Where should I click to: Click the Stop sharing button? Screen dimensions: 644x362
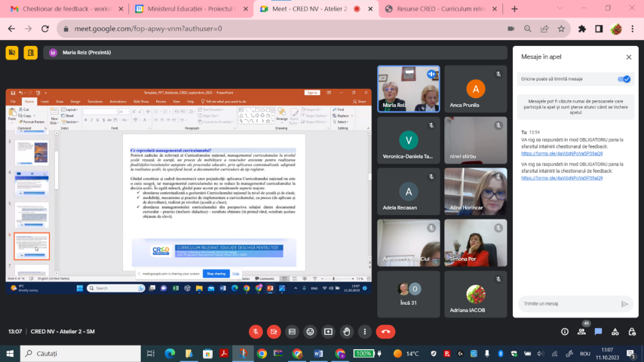point(217,274)
